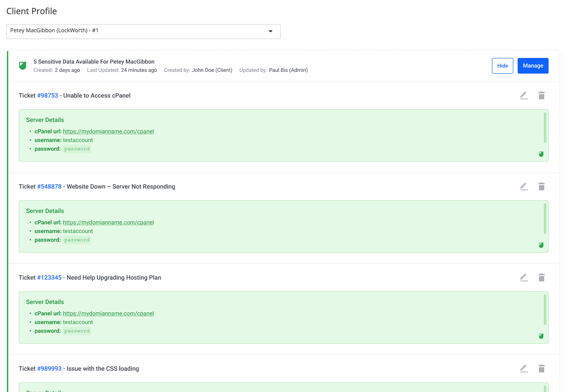Click scrollbar in first Server Details box
The width and height of the screenshot is (566, 392).
545,128
